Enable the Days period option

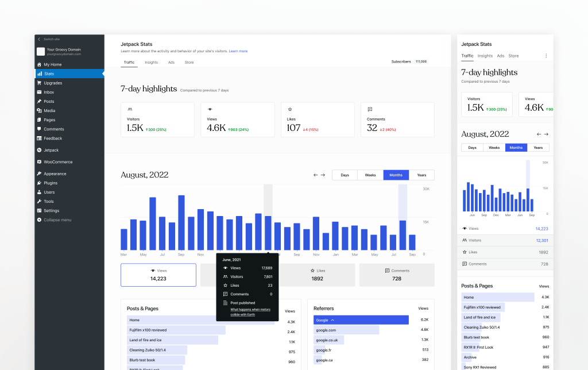pos(345,175)
